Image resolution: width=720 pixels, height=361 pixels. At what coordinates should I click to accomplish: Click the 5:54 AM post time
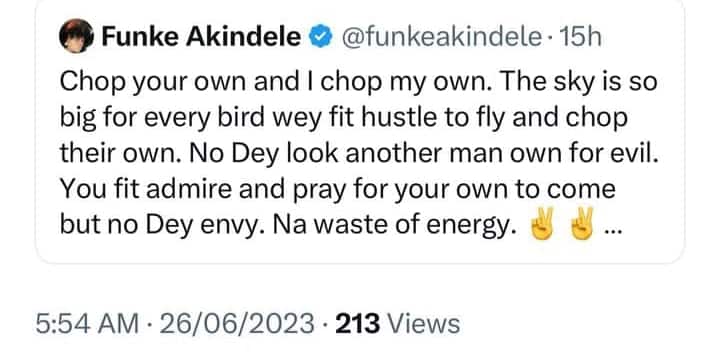[x=87, y=323]
